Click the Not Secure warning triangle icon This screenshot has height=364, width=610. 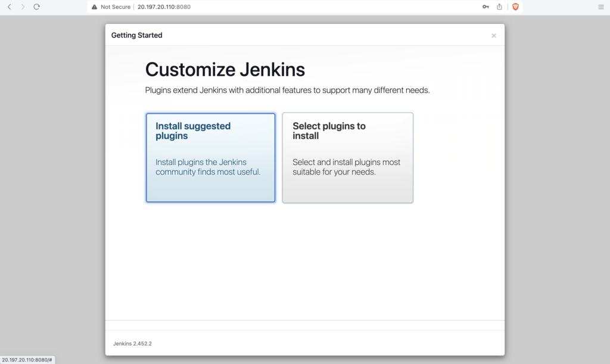(94, 7)
